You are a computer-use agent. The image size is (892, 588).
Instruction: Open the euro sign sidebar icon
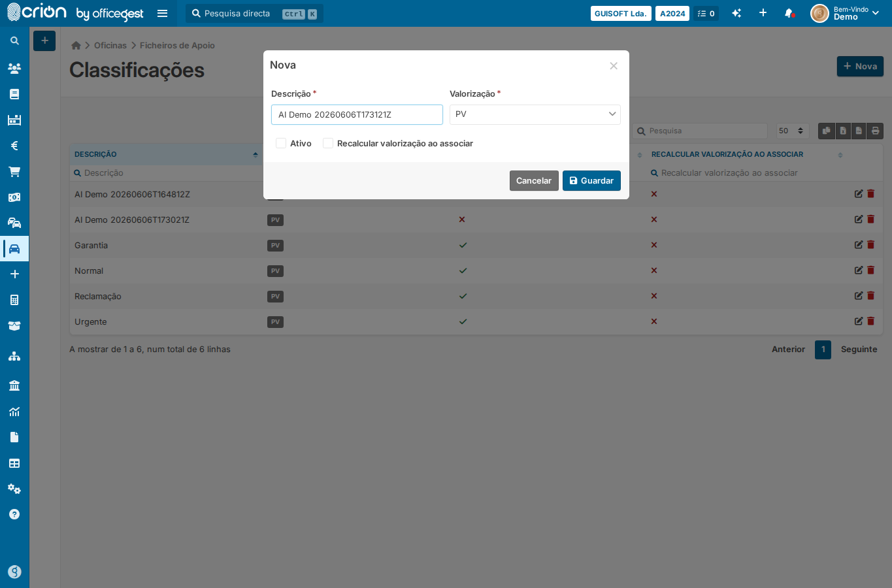click(14, 146)
